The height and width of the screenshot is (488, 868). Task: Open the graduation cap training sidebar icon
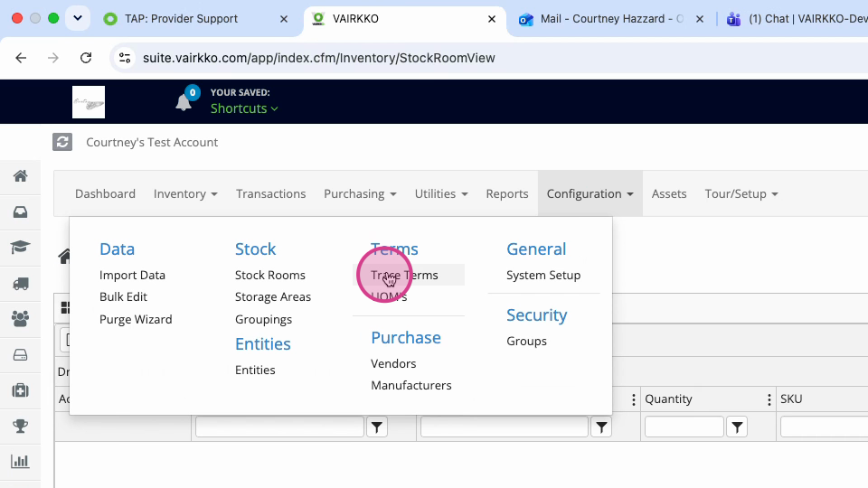[21, 248]
